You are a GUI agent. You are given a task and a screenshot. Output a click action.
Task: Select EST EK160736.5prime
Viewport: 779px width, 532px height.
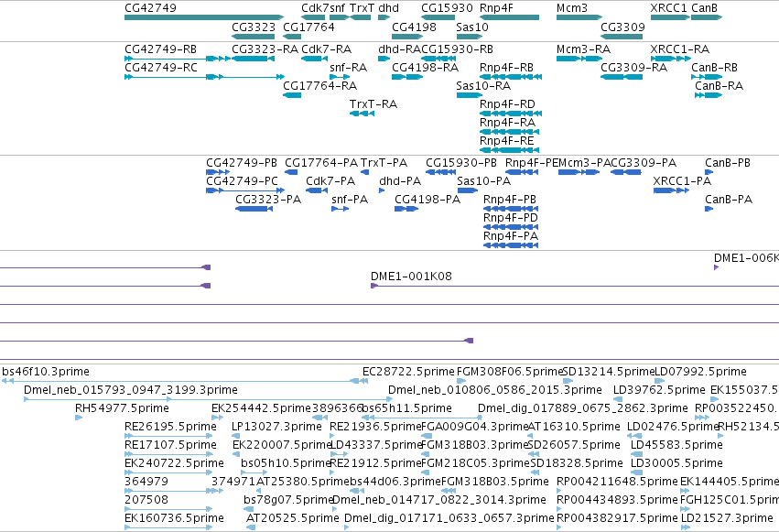point(169,527)
